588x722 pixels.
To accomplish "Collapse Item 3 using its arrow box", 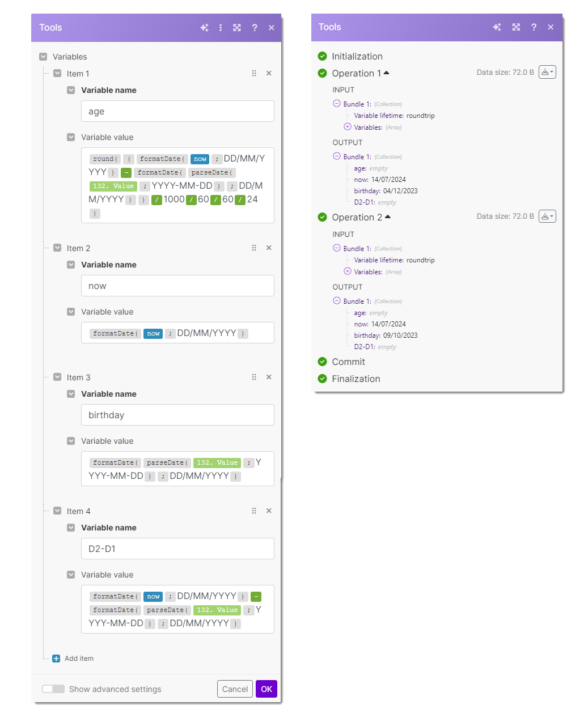I will [x=57, y=377].
